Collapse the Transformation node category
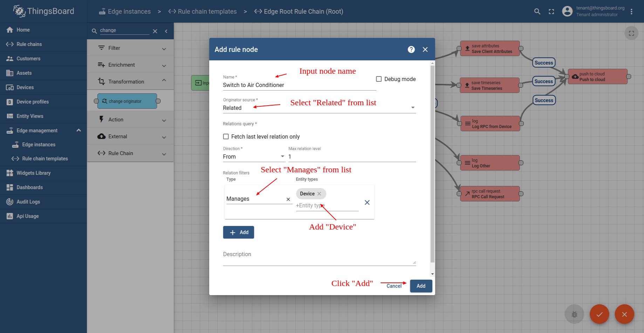This screenshot has width=644, height=333. click(130, 81)
